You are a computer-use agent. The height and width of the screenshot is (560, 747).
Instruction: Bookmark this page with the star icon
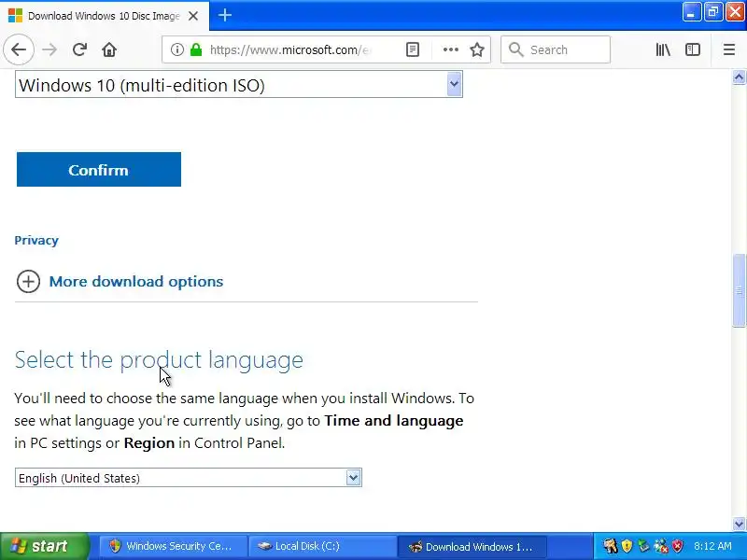click(477, 49)
